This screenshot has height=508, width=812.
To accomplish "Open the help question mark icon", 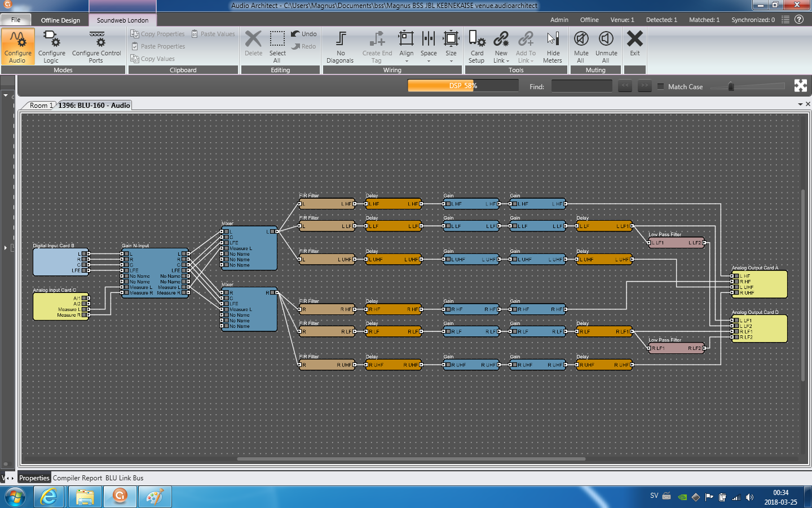I will (x=799, y=19).
